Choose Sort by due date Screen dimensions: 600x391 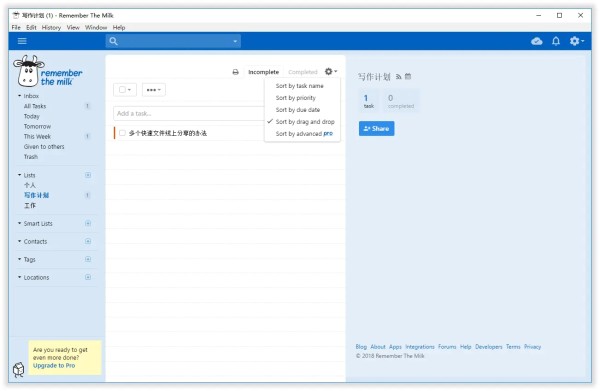pos(298,110)
